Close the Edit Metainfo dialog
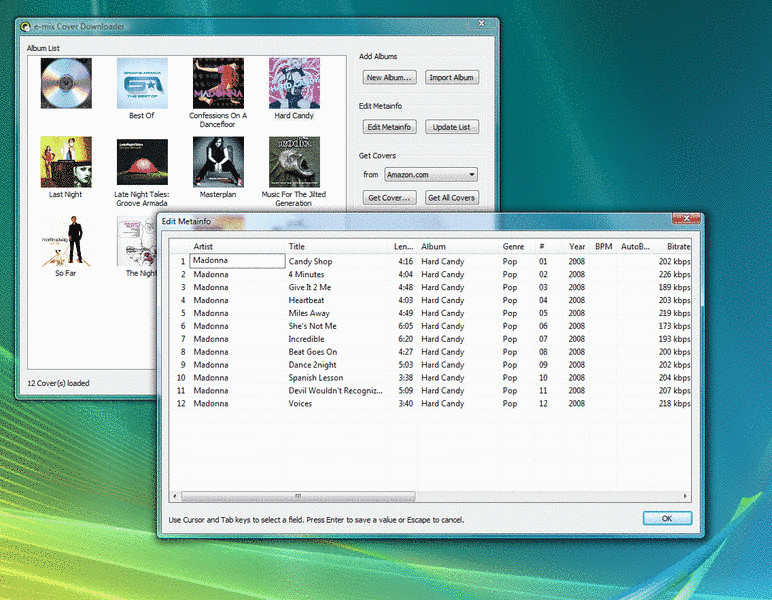This screenshot has height=600, width=772. (686, 219)
